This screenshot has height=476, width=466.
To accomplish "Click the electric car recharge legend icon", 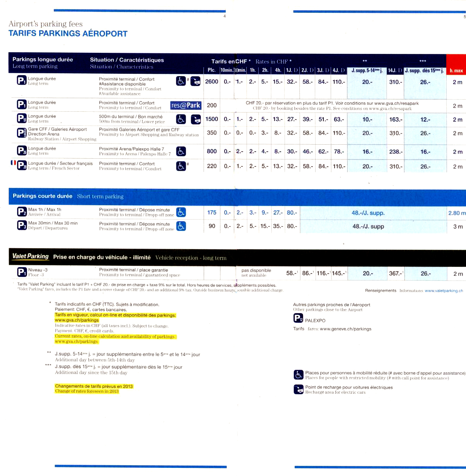I will tap(298, 389).
